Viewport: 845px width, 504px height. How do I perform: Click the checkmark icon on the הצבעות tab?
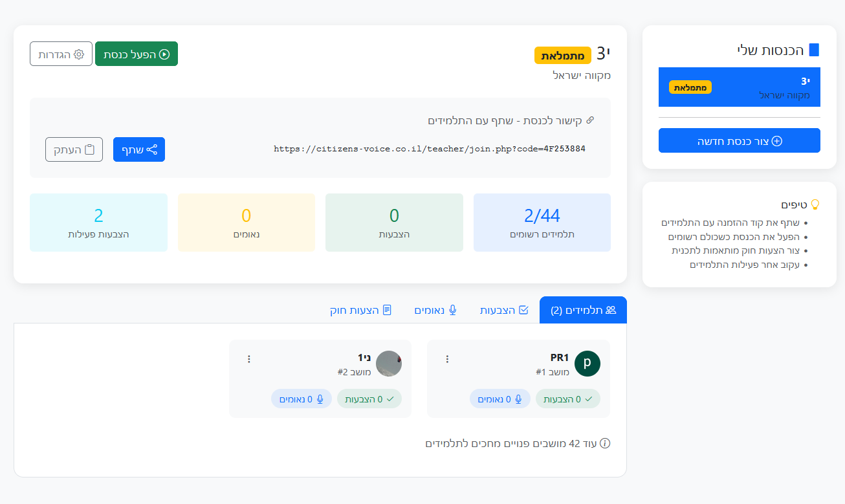pos(524,310)
